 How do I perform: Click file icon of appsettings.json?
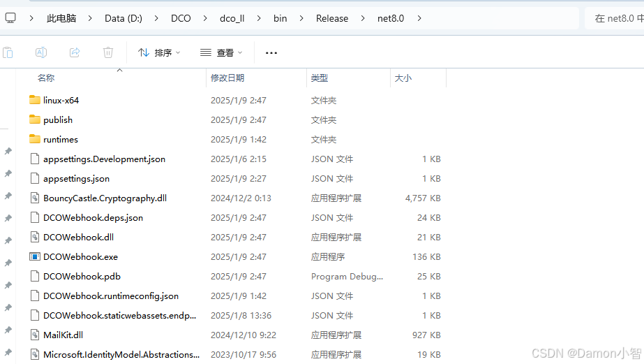(35, 178)
